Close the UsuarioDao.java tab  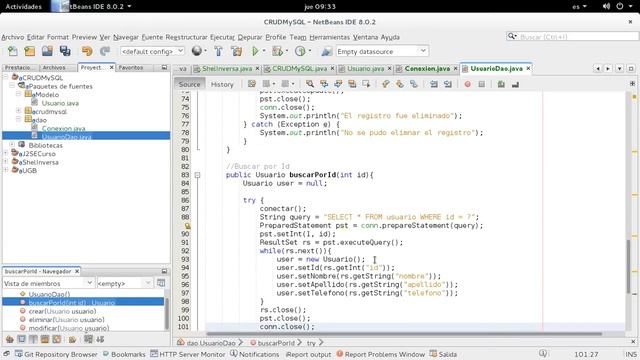point(528,69)
